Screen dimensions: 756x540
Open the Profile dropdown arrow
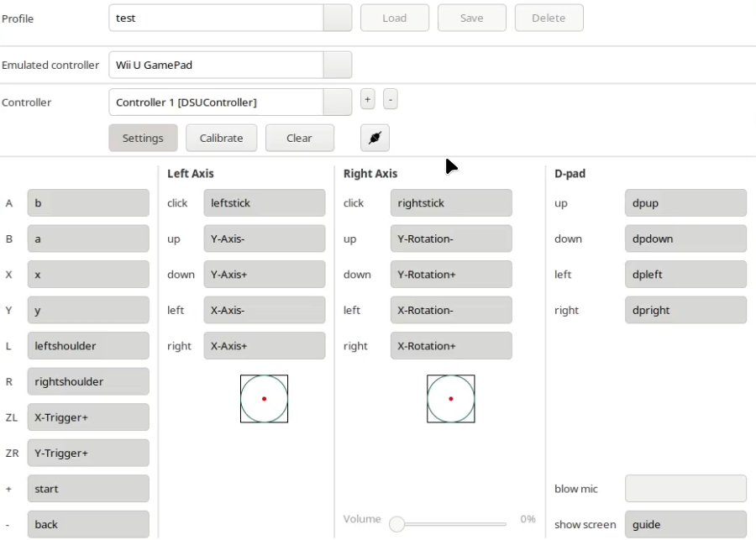(x=338, y=18)
